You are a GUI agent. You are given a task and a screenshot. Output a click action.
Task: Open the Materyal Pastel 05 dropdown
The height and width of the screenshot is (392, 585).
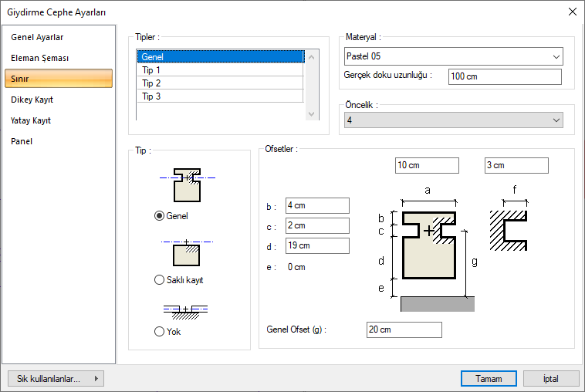point(452,56)
